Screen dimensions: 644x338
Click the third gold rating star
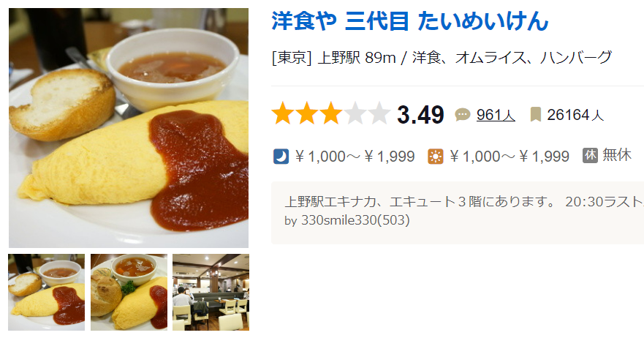330,113
